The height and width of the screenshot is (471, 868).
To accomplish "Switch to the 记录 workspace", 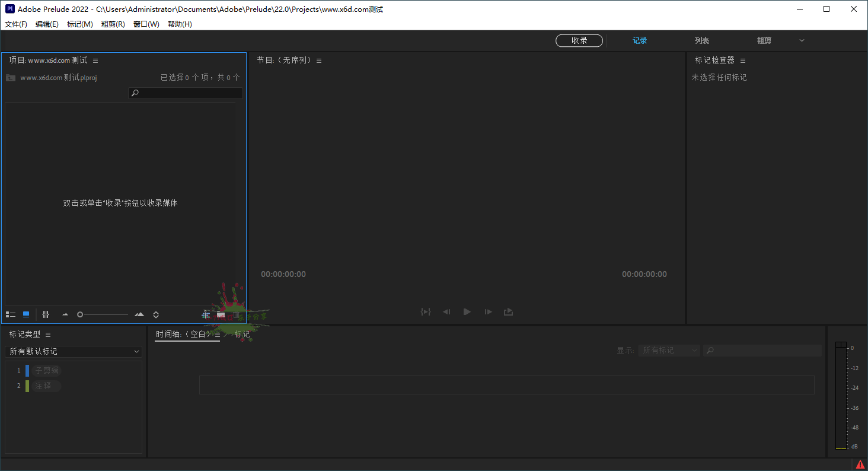I will pos(640,40).
